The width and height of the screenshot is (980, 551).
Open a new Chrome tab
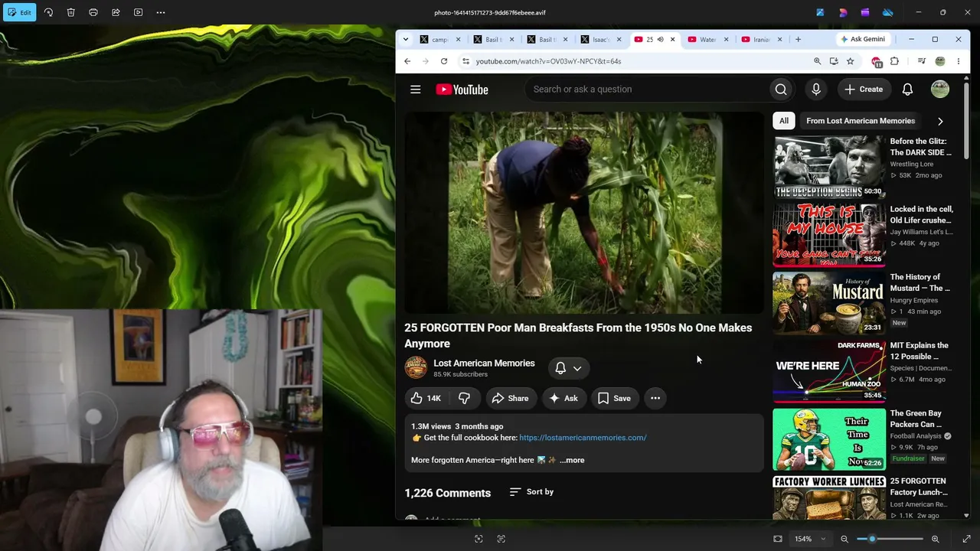tap(798, 39)
